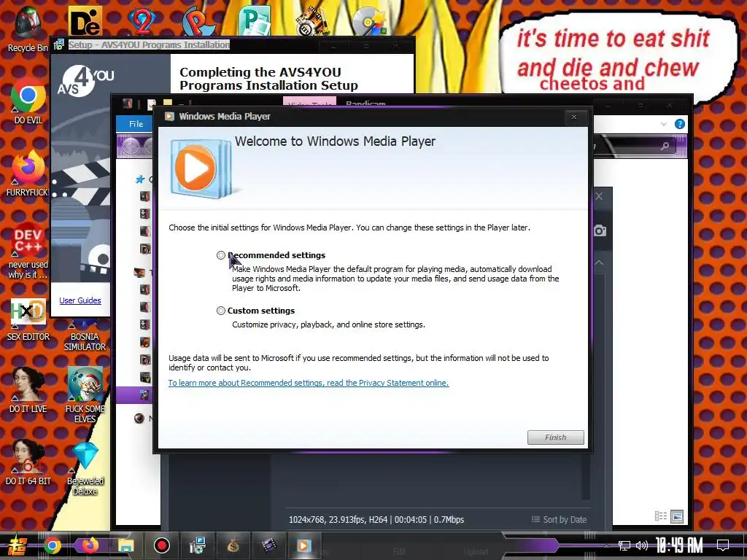Open the File tab in File Explorer
Viewport: 747px width, 560px height.
[x=136, y=124]
